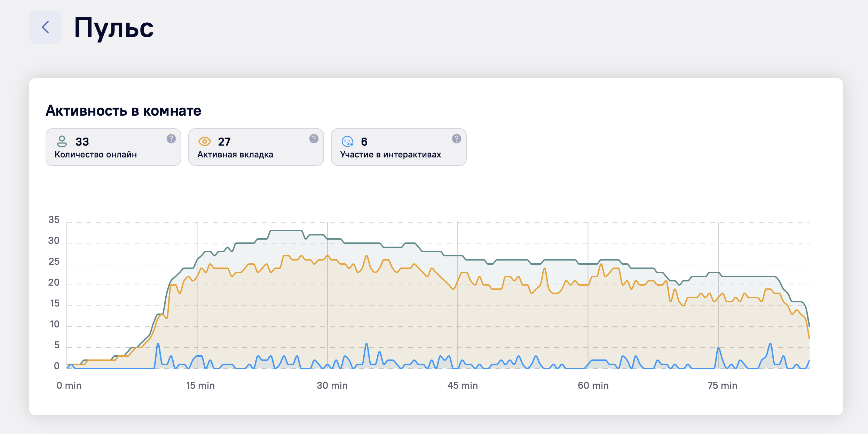
Task: Click the 60 min axis label
Action: [593, 386]
